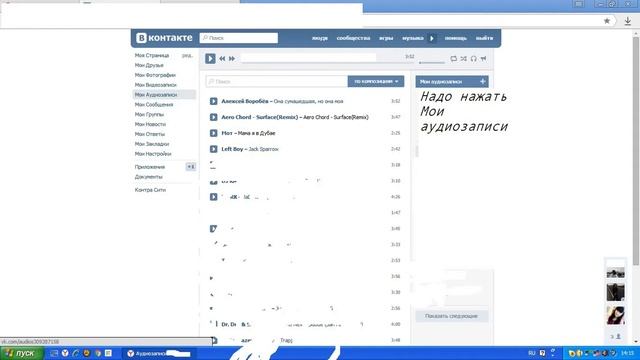
Task: Skip to next track in player
Action: click(x=232, y=59)
